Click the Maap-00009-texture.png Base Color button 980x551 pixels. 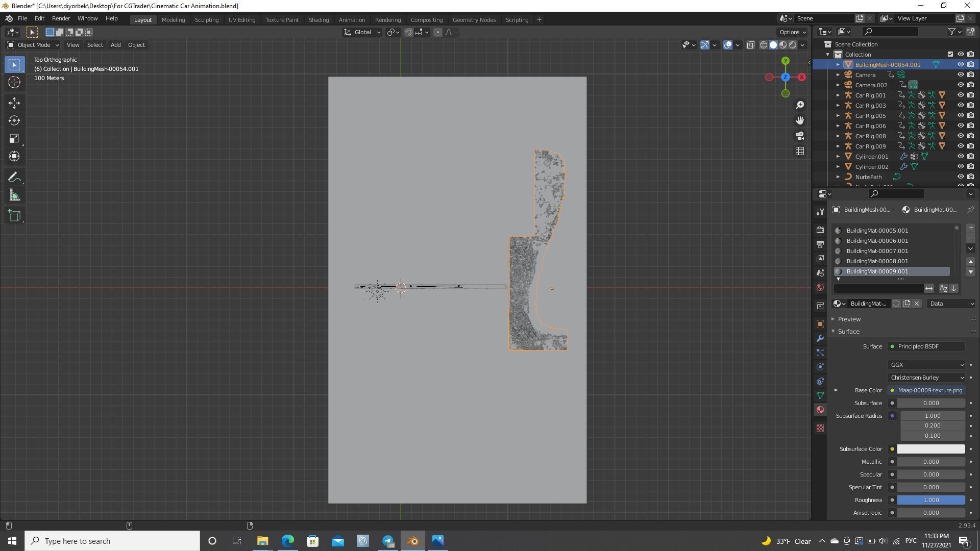(929, 390)
